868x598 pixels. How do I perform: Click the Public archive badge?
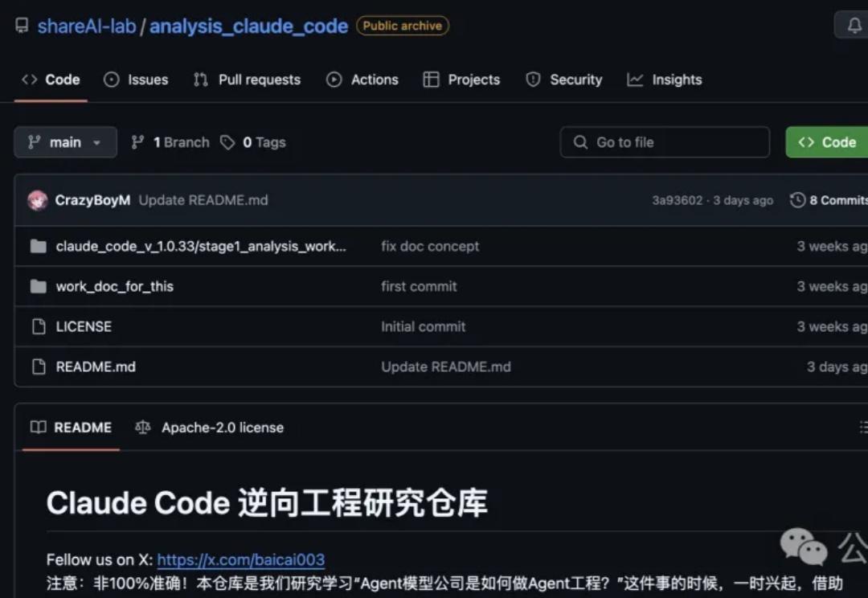(x=403, y=26)
